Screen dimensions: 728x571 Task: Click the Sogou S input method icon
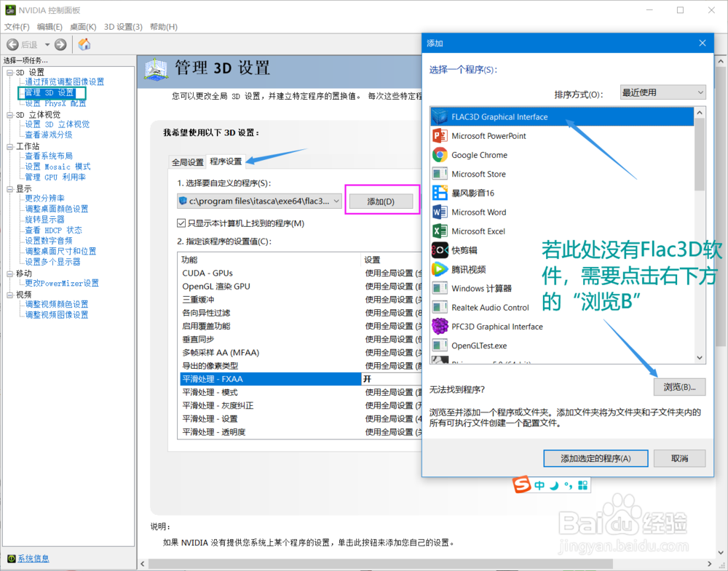[522, 484]
